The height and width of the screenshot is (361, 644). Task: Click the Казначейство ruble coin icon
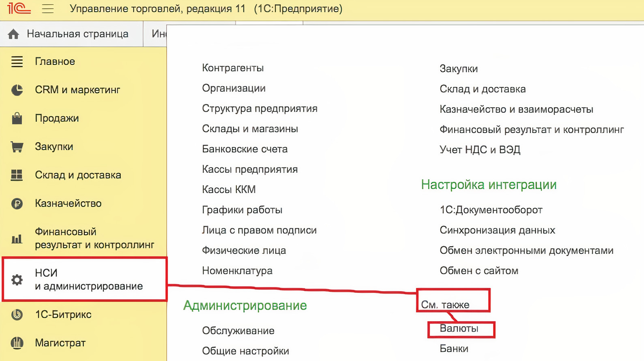17,203
